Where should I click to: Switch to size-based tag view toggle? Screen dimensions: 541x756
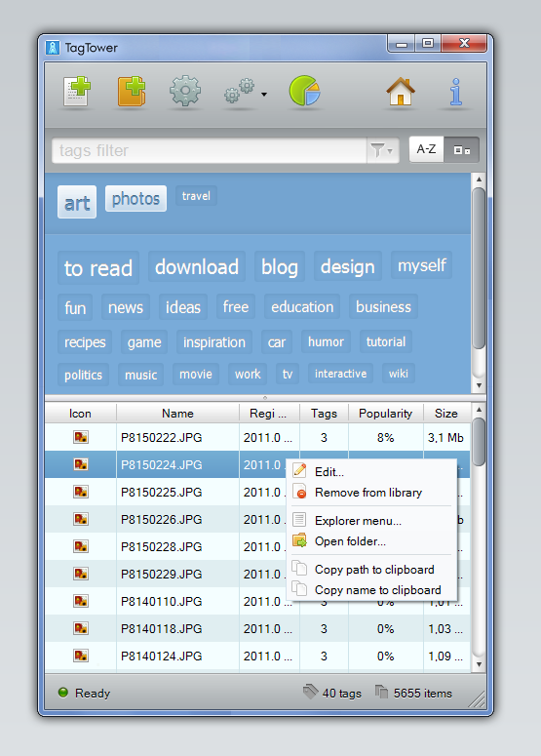(x=461, y=149)
